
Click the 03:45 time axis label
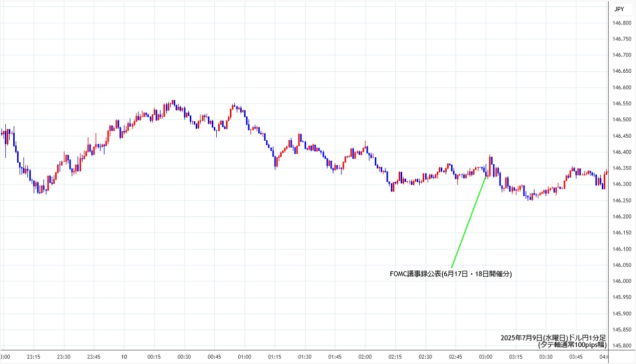coord(576,357)
